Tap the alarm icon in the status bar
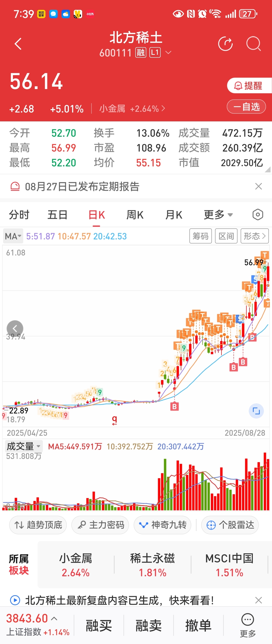 202,14
